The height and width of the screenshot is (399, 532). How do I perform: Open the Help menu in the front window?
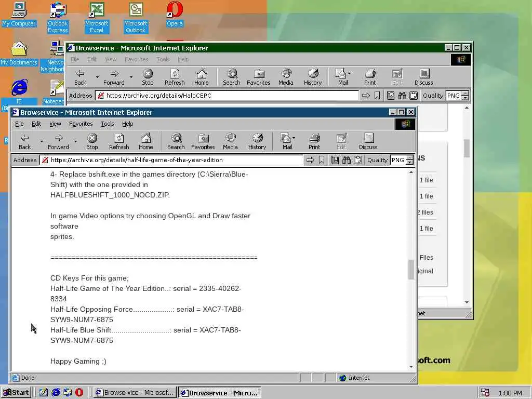pyautogui.click(x=128, y=124)
